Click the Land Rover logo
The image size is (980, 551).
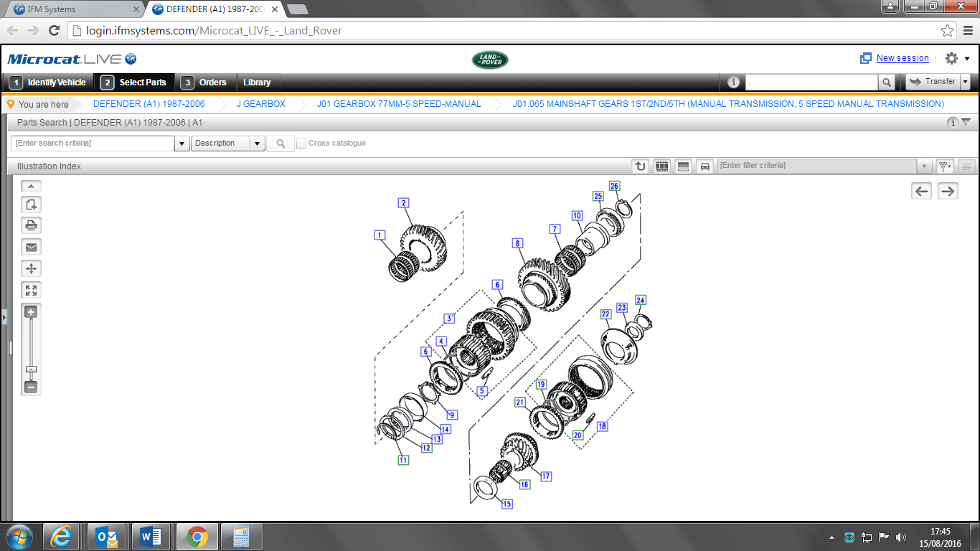[490, 60]
